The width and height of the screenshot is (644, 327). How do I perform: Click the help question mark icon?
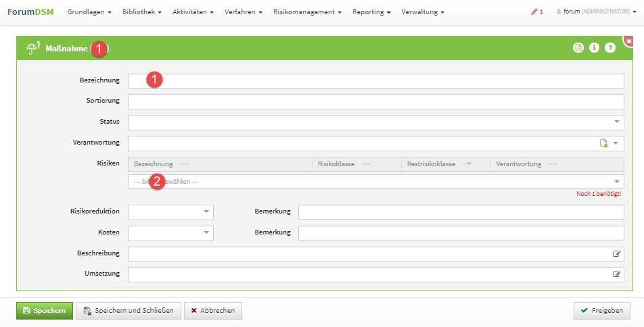[x=610, y=48]
